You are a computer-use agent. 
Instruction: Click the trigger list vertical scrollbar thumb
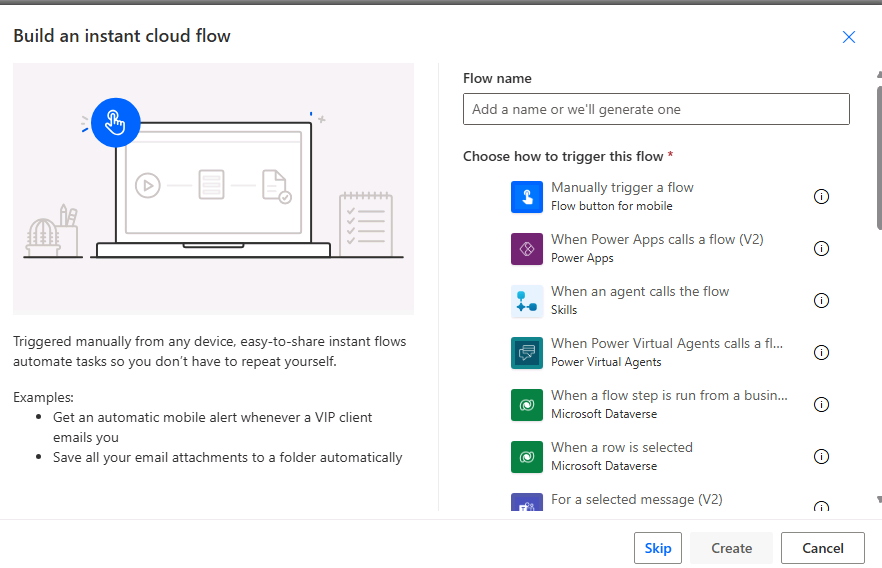coord(879,157)
